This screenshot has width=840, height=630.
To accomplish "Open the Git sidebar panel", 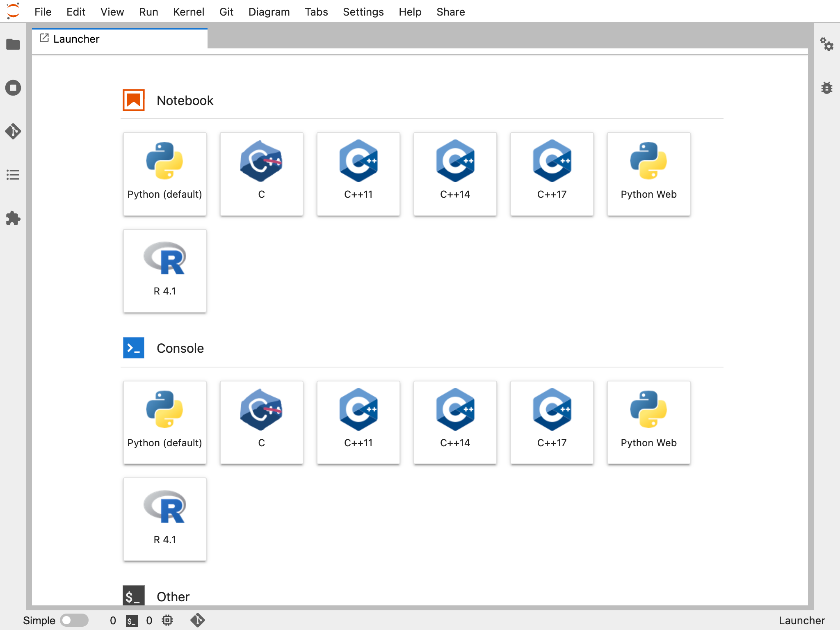I will click(13, 131).
